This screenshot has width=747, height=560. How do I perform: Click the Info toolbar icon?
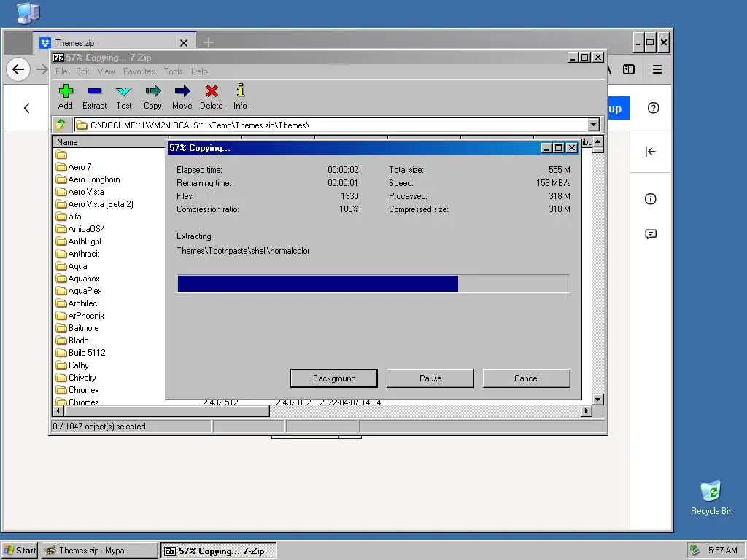point(240,97)
